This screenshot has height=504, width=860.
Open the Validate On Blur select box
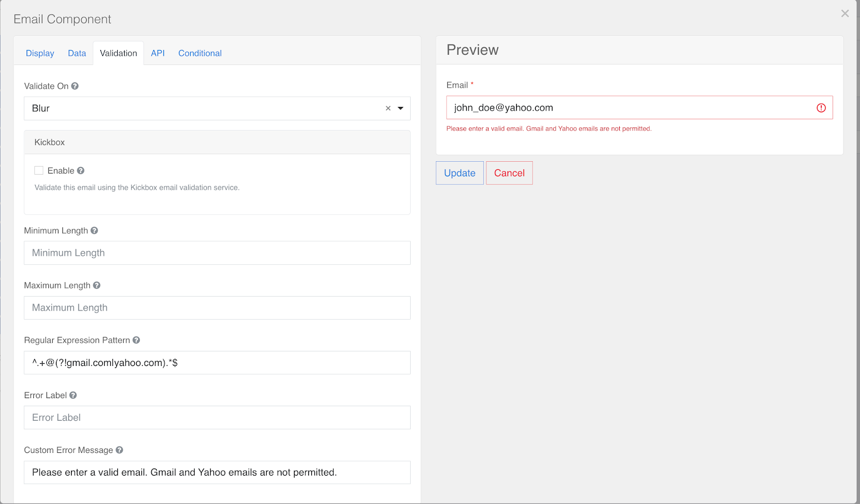[204, 109]
